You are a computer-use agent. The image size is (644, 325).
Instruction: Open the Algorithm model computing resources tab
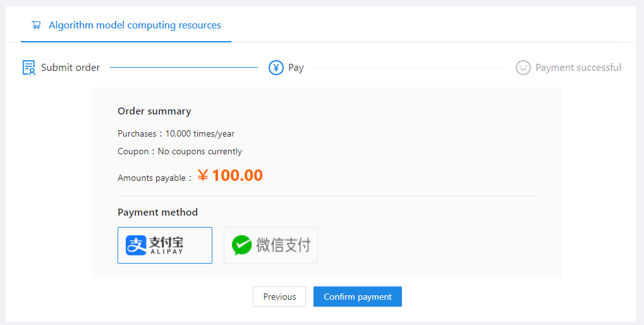[134, 25]
